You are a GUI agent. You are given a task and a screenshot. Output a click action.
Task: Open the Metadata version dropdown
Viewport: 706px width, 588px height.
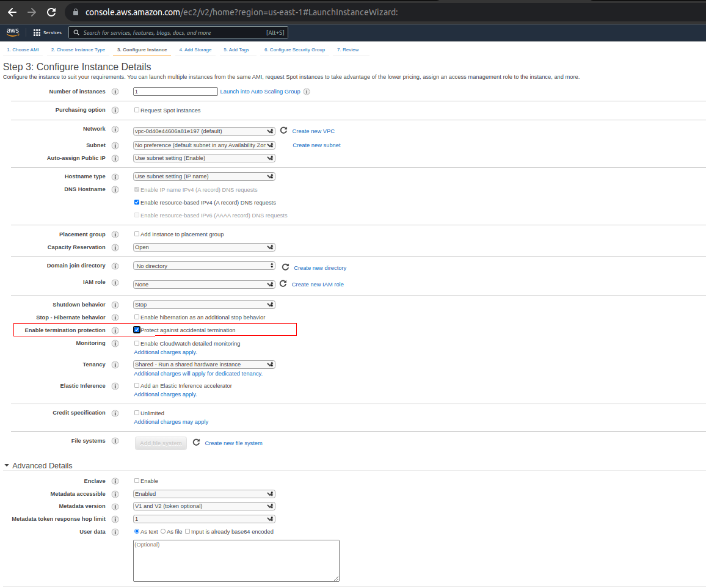204,507
